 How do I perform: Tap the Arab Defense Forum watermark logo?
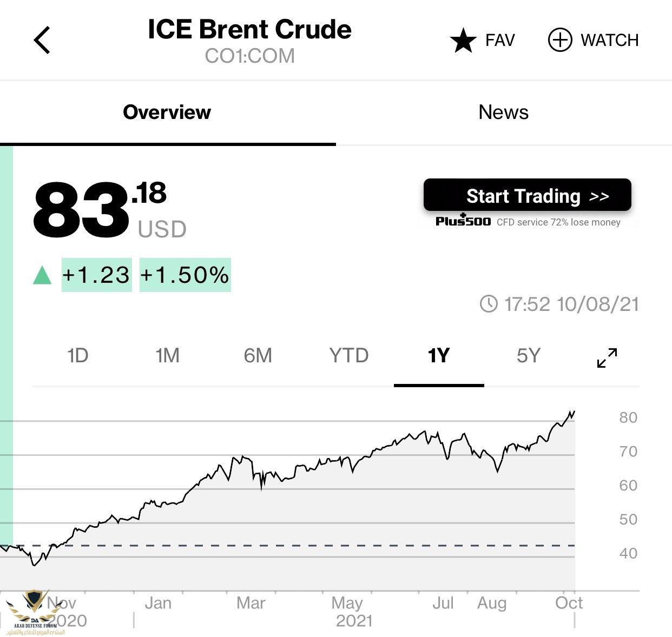click(x=35, y=613)
